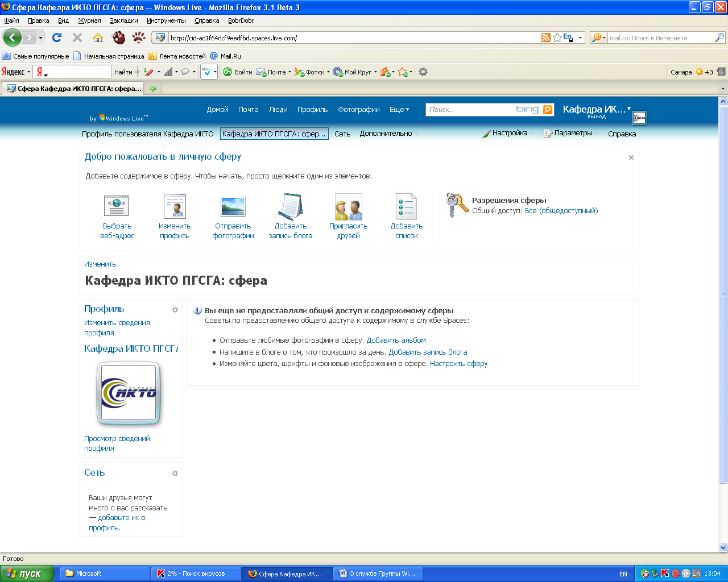Open the Правка menu
This screenshot has height=582, width=728.
click(x=38, y=20)
